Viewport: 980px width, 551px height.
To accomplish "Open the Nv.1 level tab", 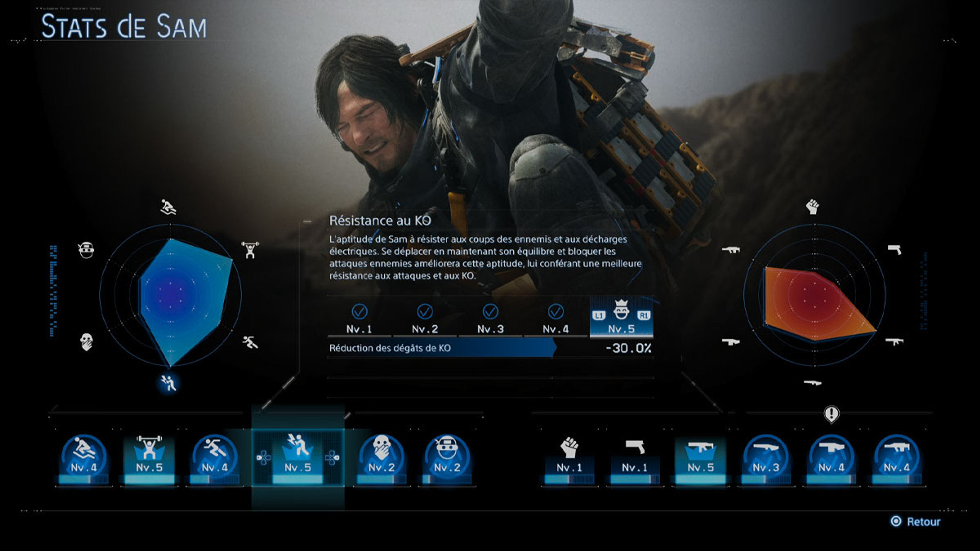I will (359, 320).
